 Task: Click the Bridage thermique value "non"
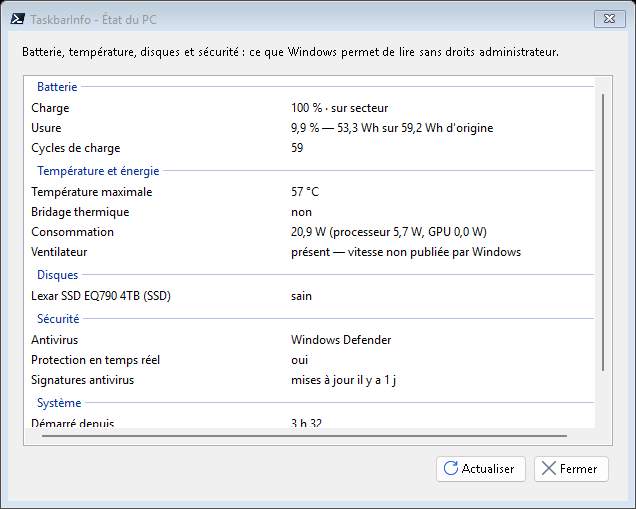pos(301,212)
